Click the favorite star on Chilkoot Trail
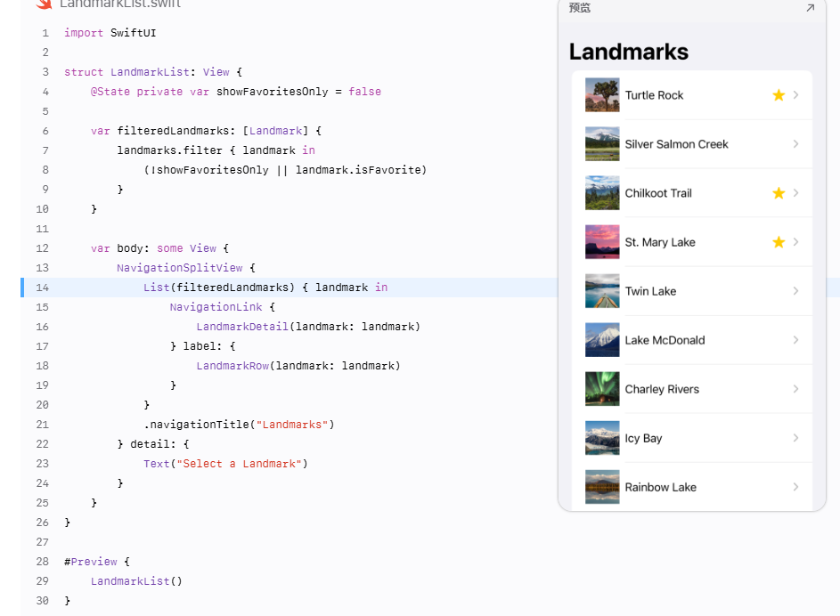The image size is (840, 616). [x=779, y=193]
